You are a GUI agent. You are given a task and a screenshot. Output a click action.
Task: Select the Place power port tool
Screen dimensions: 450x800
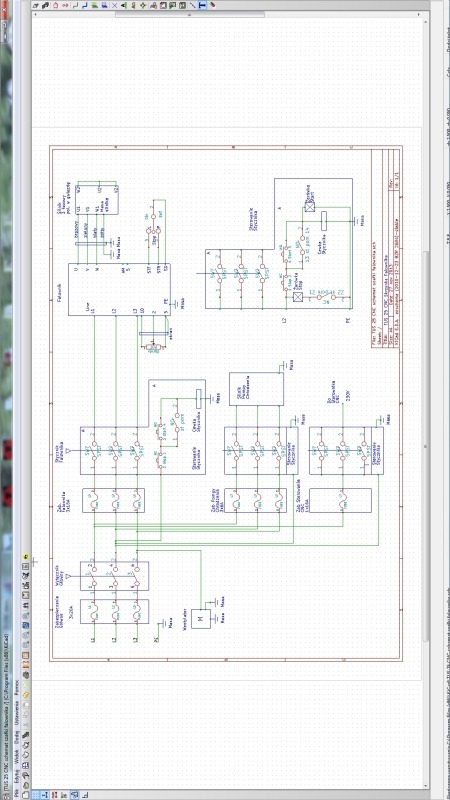pyautogui.click(x=65, y=5)
